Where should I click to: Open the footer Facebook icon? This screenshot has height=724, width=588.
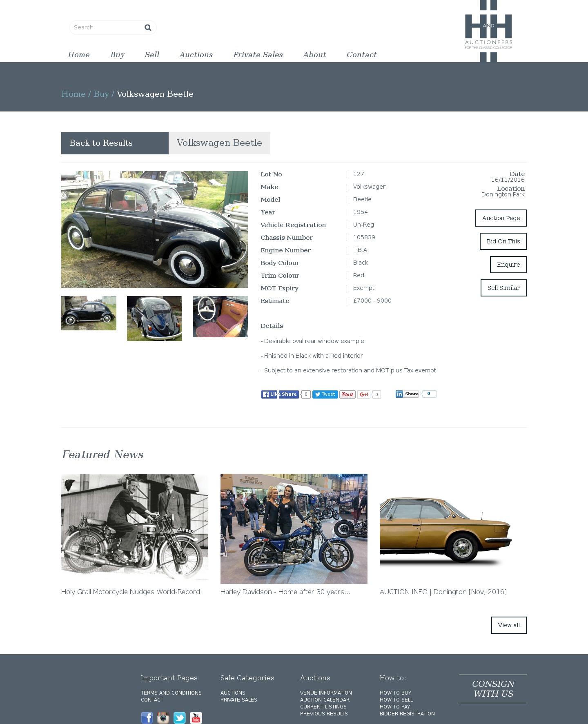tap(147, 717)
